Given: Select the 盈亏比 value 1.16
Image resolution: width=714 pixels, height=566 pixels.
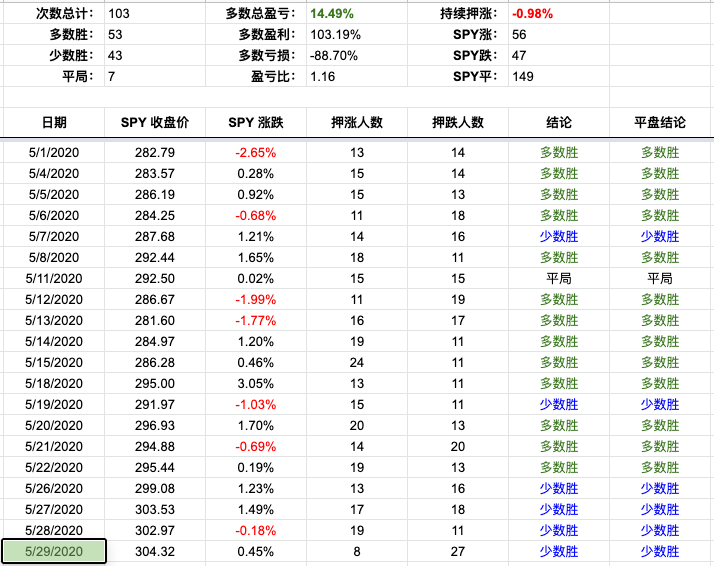Looking at the screenshot, I should point(325,77).
